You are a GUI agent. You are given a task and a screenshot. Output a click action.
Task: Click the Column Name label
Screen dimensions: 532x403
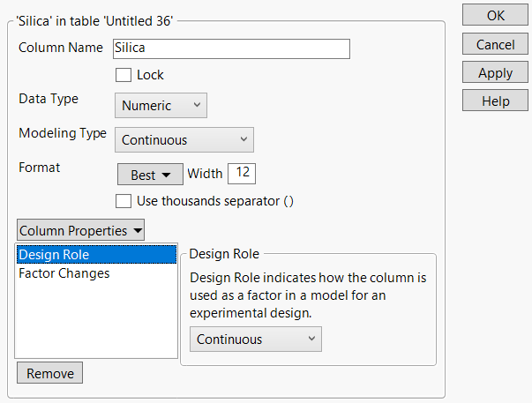pos(61,47)
